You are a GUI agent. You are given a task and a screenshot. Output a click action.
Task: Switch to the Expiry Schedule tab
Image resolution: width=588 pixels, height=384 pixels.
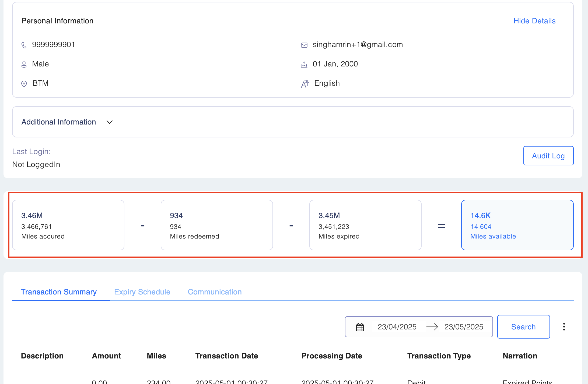142,292
